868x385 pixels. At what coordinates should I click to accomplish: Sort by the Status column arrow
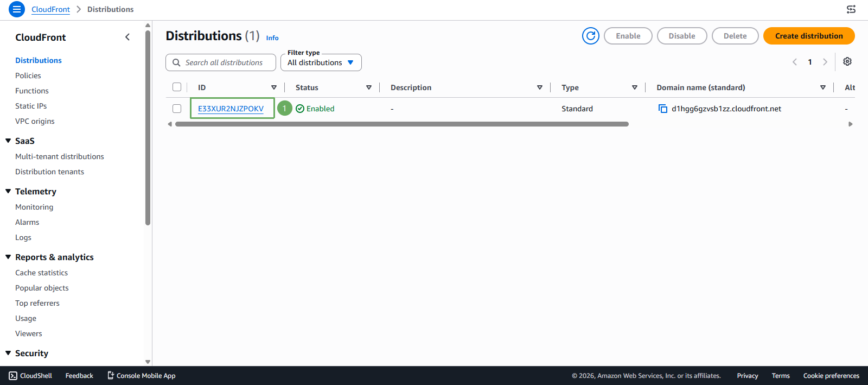(369, 87)
